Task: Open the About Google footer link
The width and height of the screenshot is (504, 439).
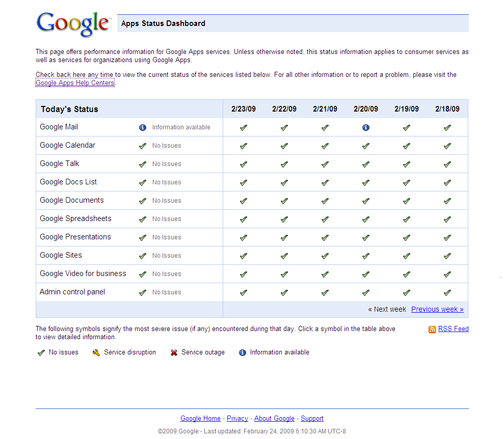Action: [x=274, y=419]
